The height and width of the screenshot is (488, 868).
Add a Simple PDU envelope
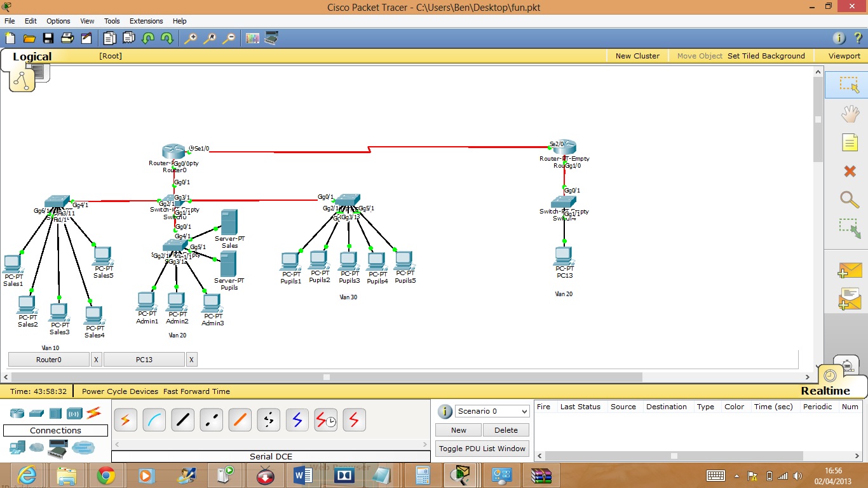pyautogui.click(x=850, y=270)
